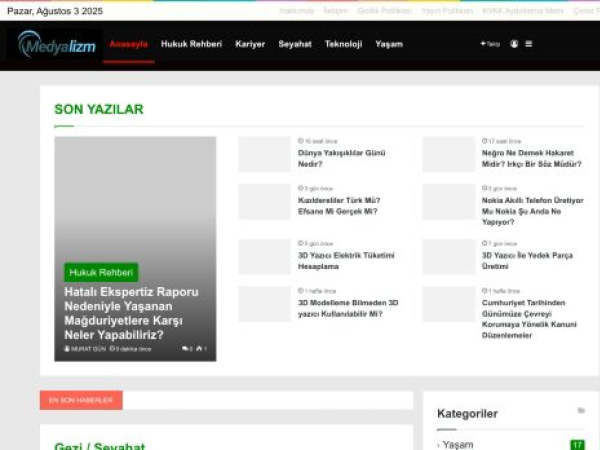Open the İletişim top bar link

click(335, 11)
